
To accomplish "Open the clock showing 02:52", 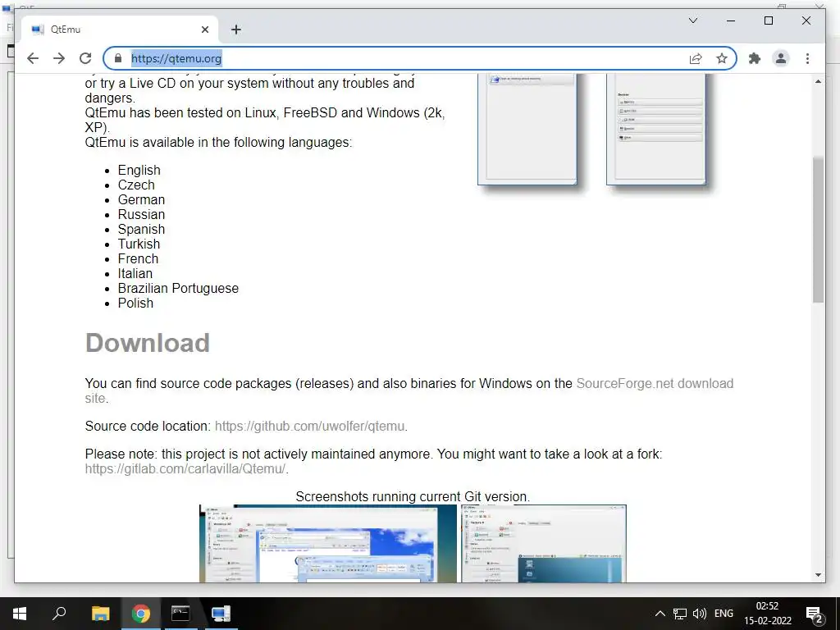I will pyautogui.click(x=767, y=614).
